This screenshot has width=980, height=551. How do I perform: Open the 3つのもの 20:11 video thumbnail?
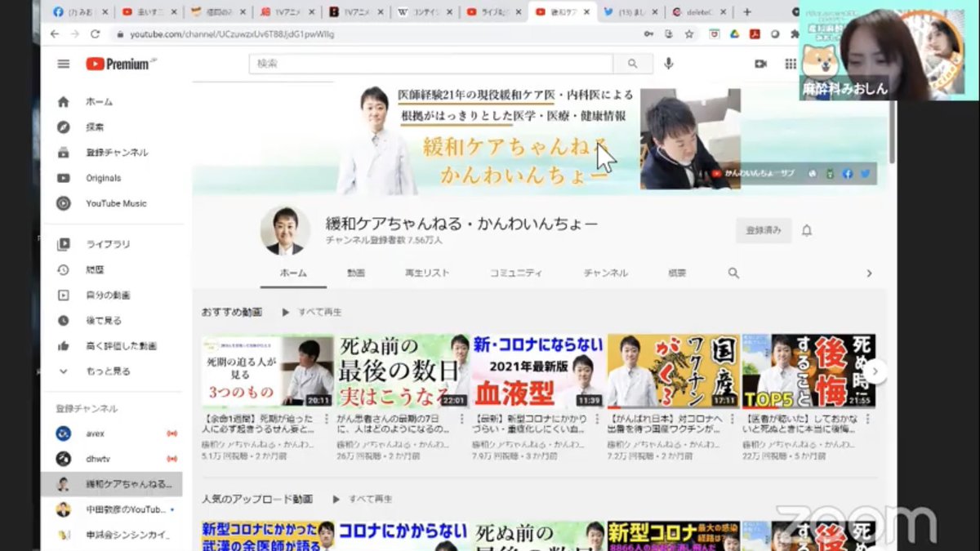(x=268, y=371)
